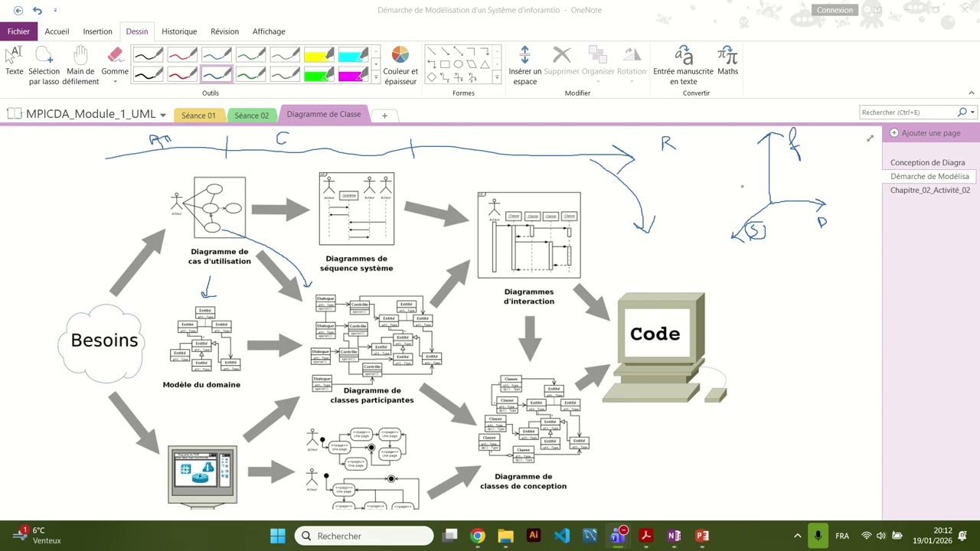Select the yellow highlighter
The height and width of the screenshot is (551, 980).
[x=319, y=54]
